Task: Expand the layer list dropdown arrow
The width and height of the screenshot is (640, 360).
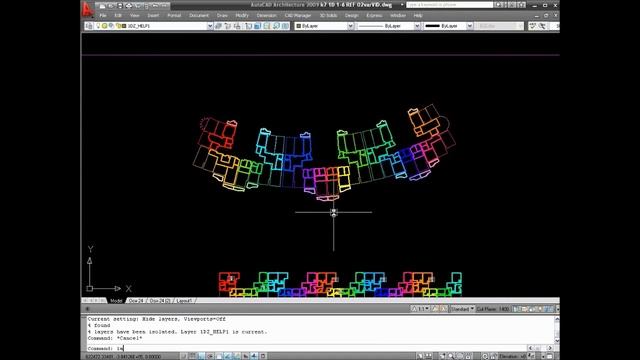Action: (x=210, y=26)
